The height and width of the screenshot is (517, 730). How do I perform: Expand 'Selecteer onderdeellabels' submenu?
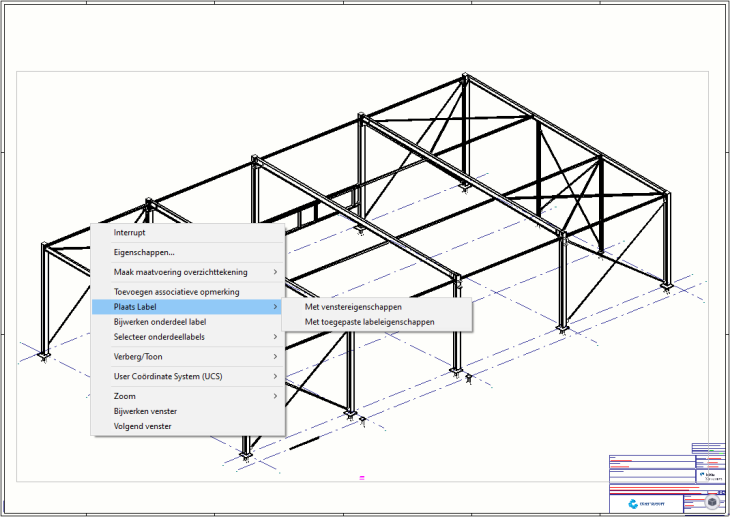click(x=160, y=337)
